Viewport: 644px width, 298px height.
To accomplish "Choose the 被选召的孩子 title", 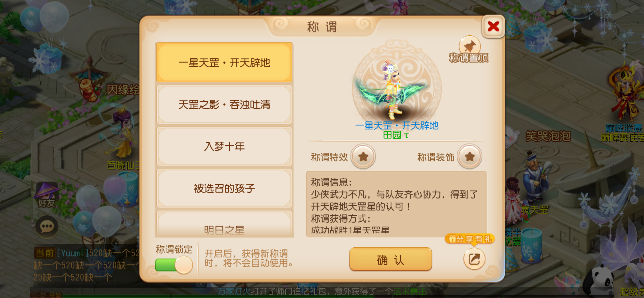I will coord(224,188).
